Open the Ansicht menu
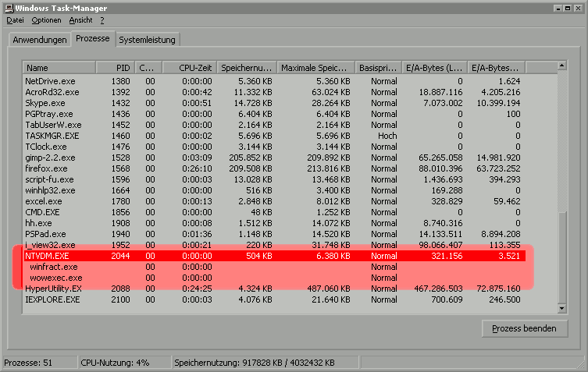Image resolution: width=588 pixels, height=372 pixels. point(80,20)
